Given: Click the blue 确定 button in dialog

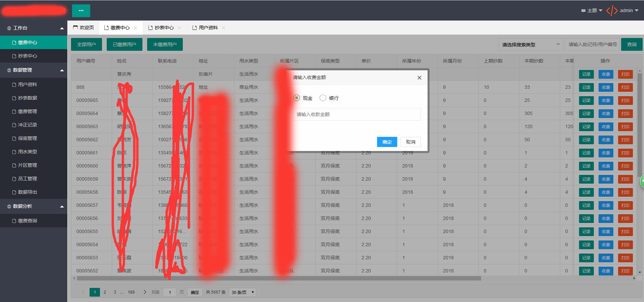Looking at the screenshot, I should click(x=387, y=142).
